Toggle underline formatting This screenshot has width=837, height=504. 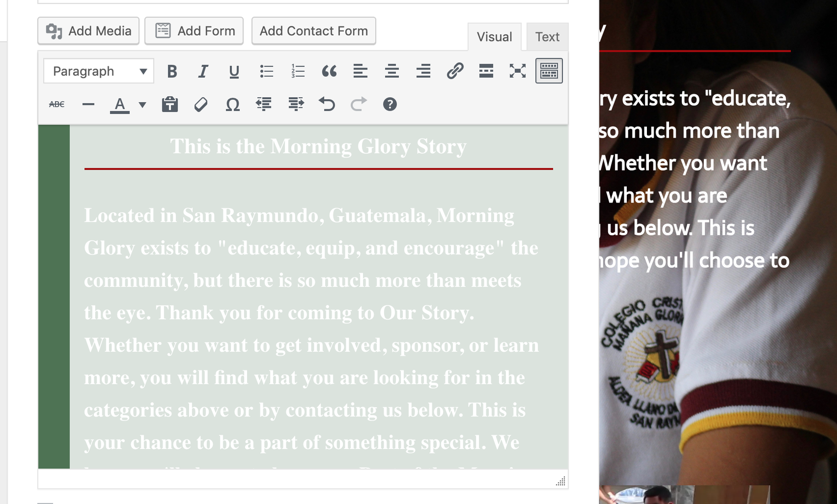pyautogui.click(x=234, y=71)
